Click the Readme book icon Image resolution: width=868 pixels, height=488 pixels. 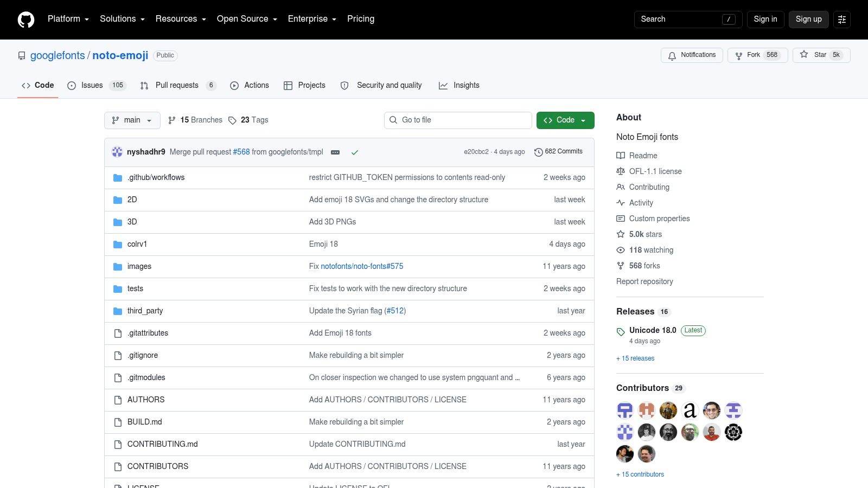[x=621, y=156]
